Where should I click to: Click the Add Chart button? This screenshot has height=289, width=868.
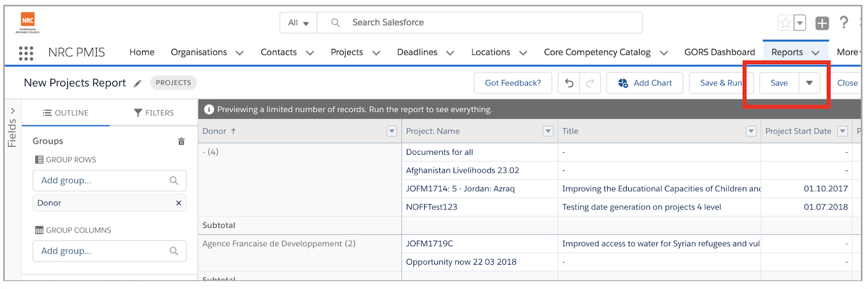click(645, 83)
